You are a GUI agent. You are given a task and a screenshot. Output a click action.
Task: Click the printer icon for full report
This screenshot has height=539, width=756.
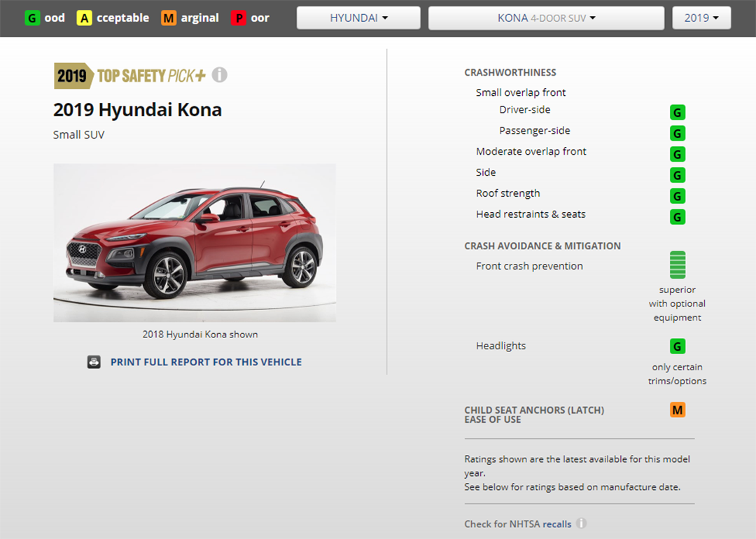(94, 362)
